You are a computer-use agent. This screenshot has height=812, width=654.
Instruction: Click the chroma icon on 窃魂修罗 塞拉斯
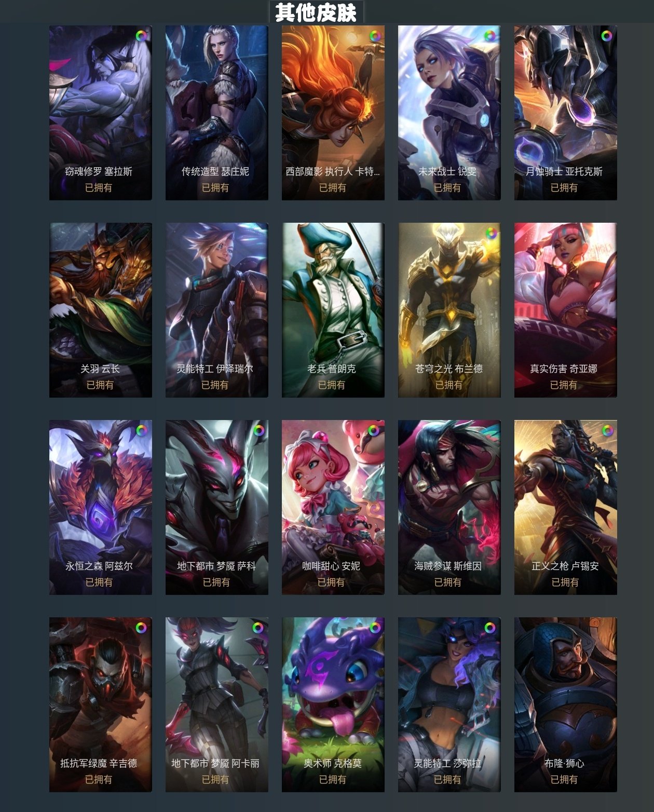[142, 36]
